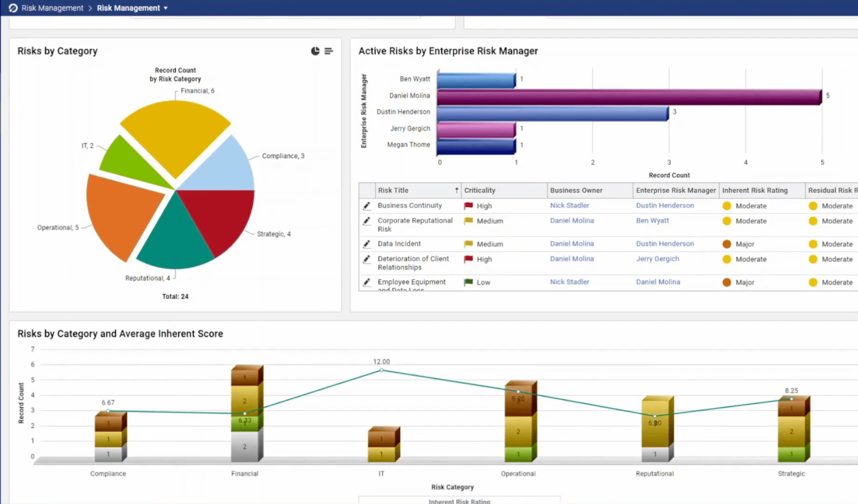Switch Risks by Category chart to pie view
The image size is (858, 504).
(314, 51)
